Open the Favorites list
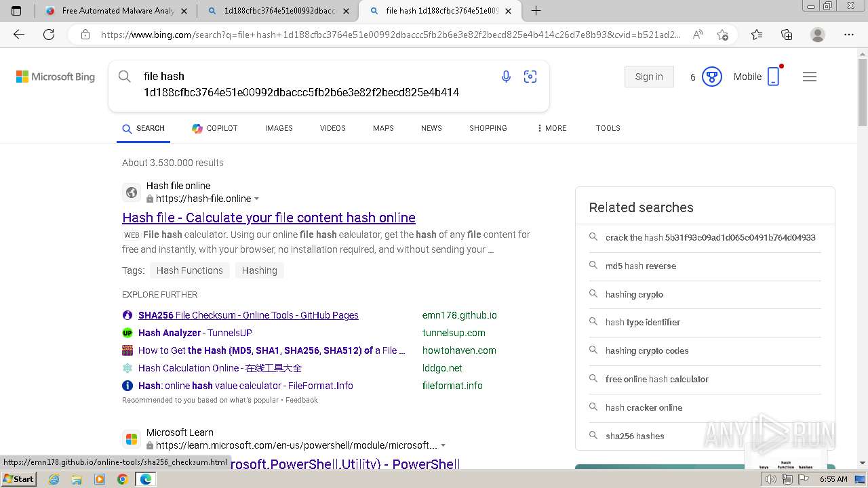 [757, 35]
